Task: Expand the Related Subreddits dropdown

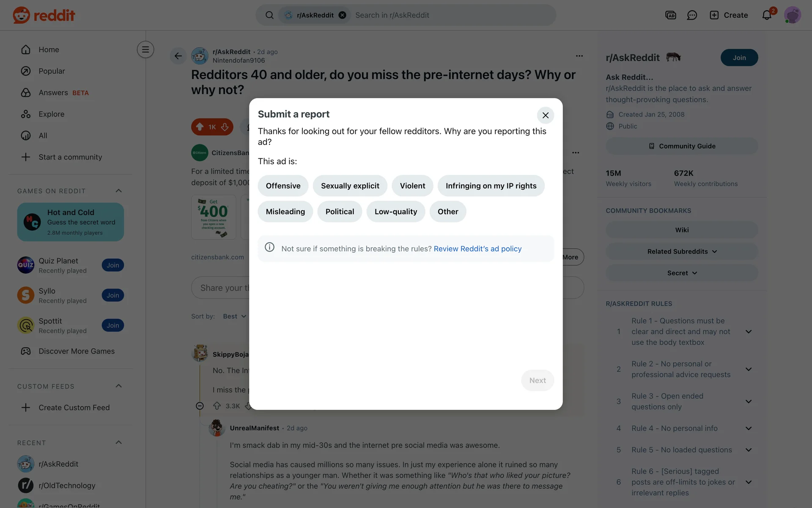Action: point(682,251)
